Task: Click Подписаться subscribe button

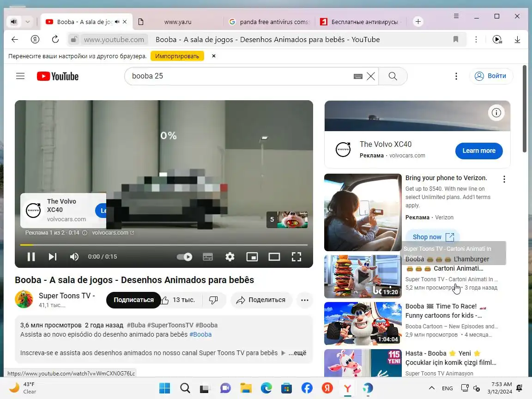Action: [x=133, y=300]
